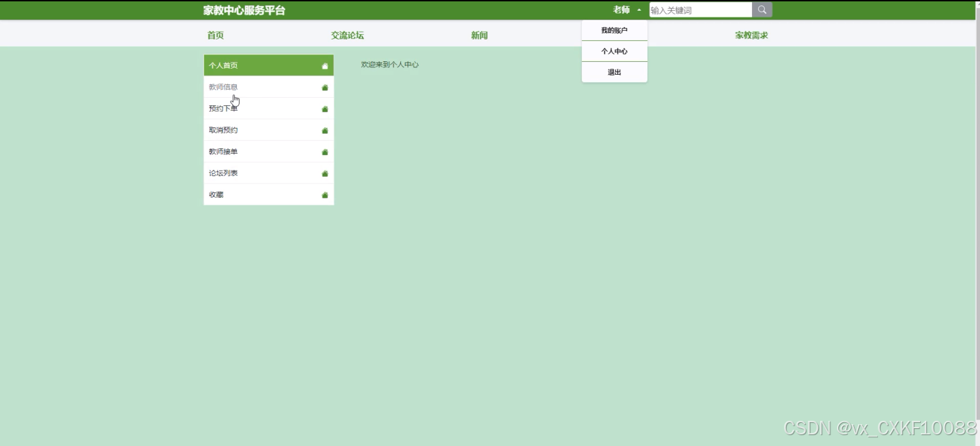The width and height of the screenshot is (980, 446).
Task: Open 家教需求 navigation tab
Action: [x=751, y=35]
